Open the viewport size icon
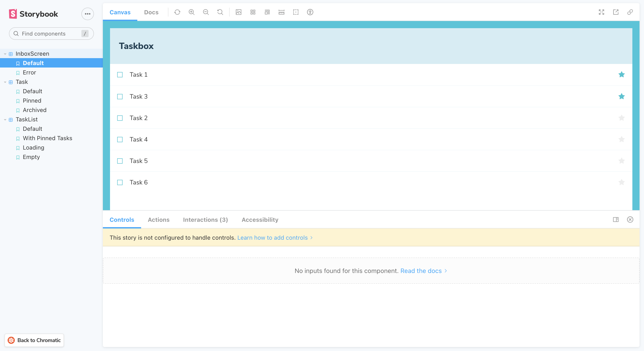644x351 pixels. point(267,12)
